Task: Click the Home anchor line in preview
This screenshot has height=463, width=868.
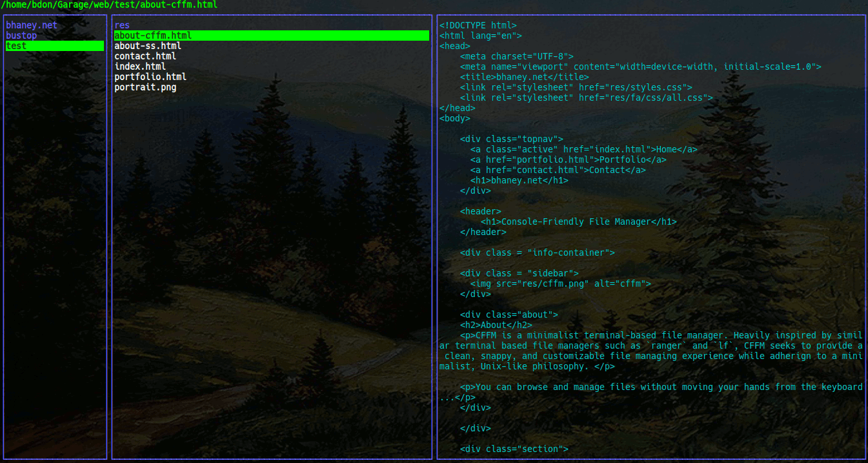Action: 583,149
